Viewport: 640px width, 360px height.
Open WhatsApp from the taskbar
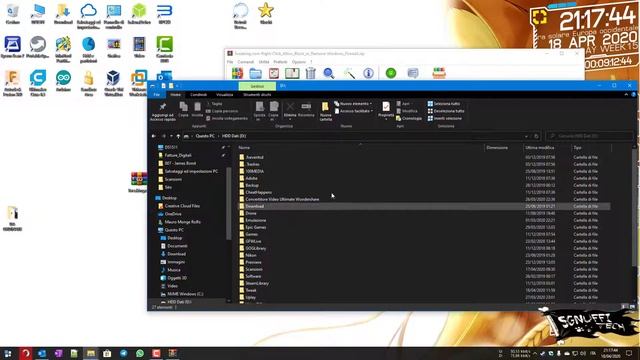pyautogui.click(x=140, y=353)
